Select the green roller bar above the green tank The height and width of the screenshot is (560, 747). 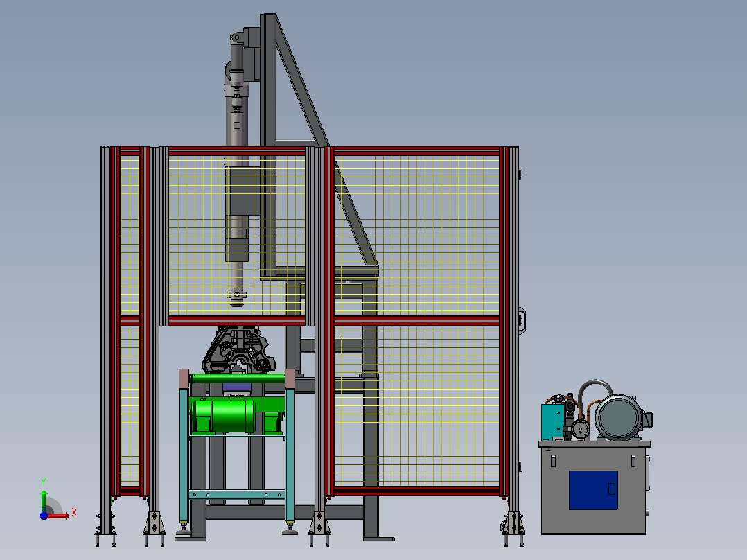(x=237, y=378)
